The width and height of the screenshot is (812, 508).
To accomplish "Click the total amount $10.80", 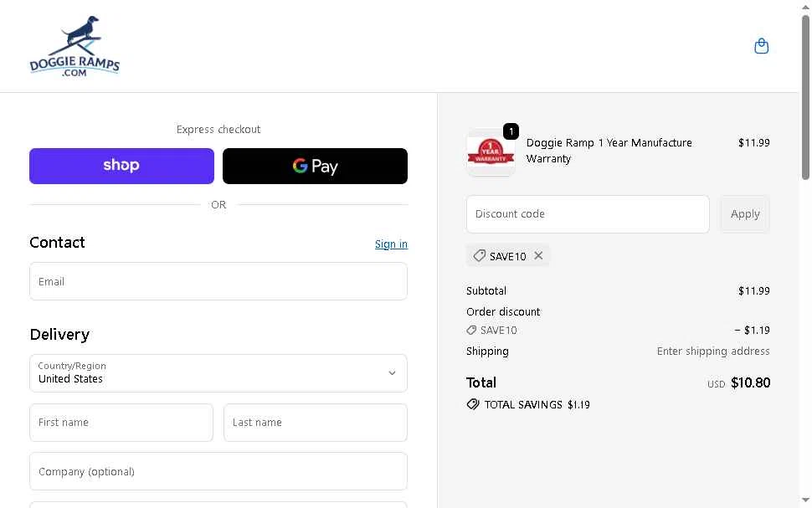I will coord(750,382).
